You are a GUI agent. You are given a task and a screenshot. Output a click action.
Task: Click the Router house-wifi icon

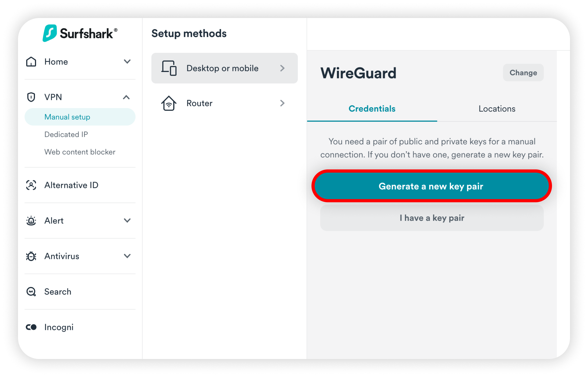[x=169, y=103]
